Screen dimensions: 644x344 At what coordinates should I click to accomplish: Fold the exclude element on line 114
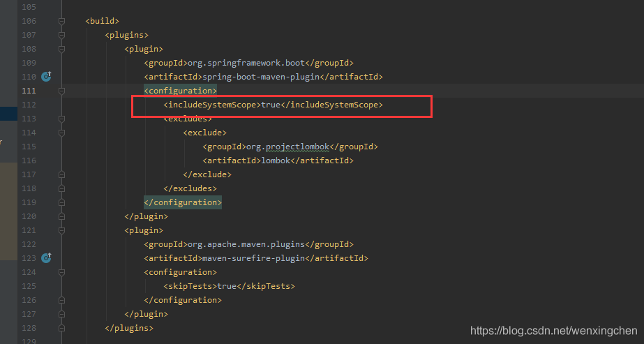point(61,133)
